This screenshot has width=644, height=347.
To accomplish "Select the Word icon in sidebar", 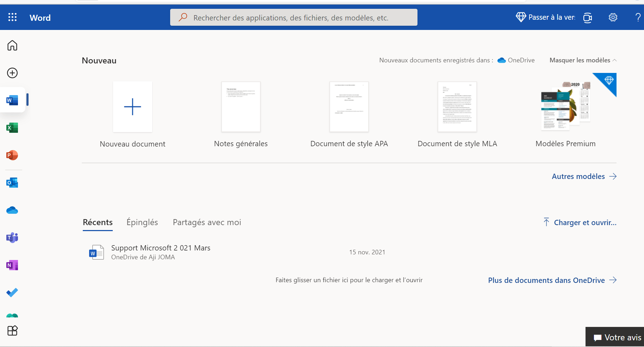I will (x=12, y=100).
